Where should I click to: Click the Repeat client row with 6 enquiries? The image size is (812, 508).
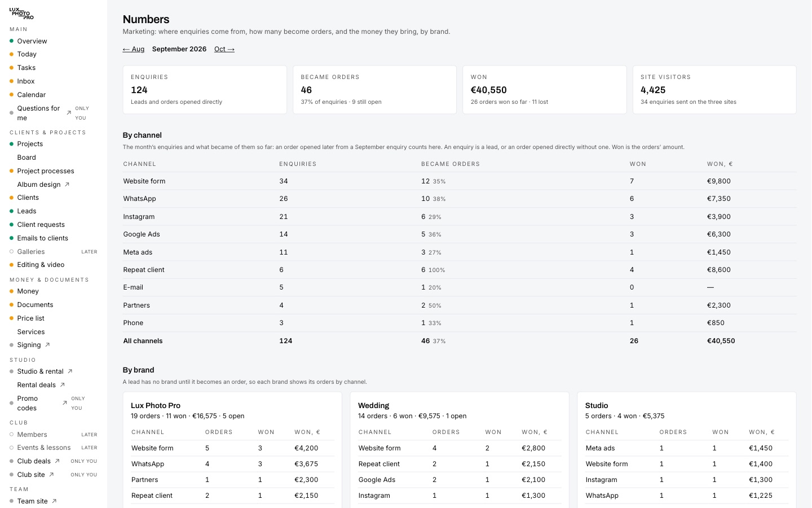point(460,270)
